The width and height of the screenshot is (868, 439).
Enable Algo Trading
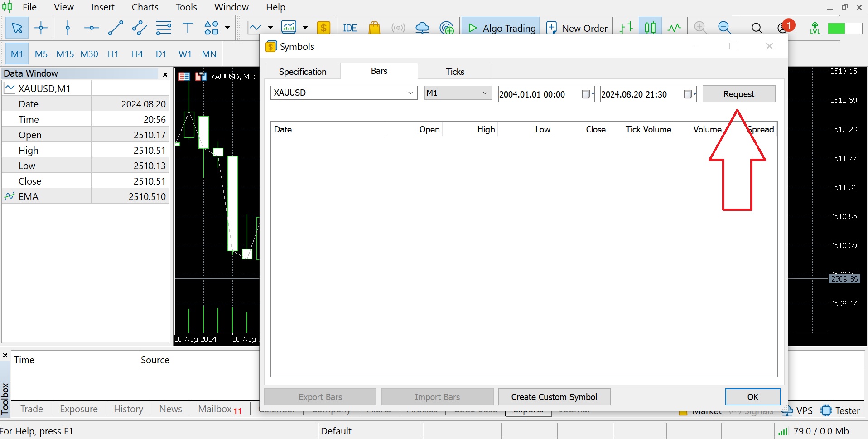click(x=501, y=28)
